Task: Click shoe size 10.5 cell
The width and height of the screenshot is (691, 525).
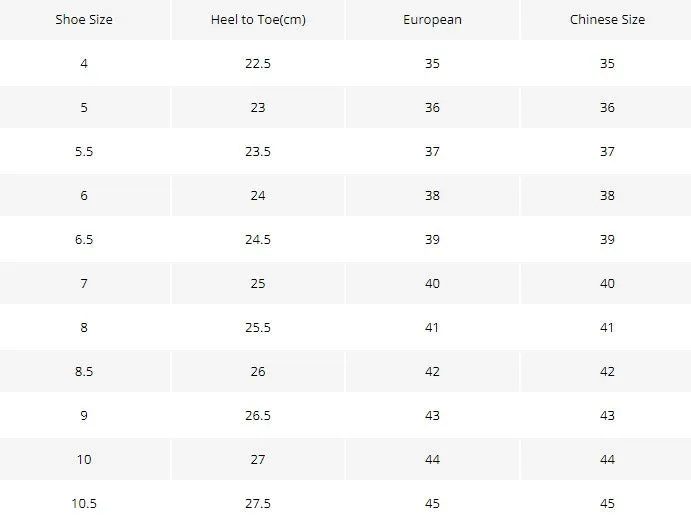Action: click(x=84, y=503)
